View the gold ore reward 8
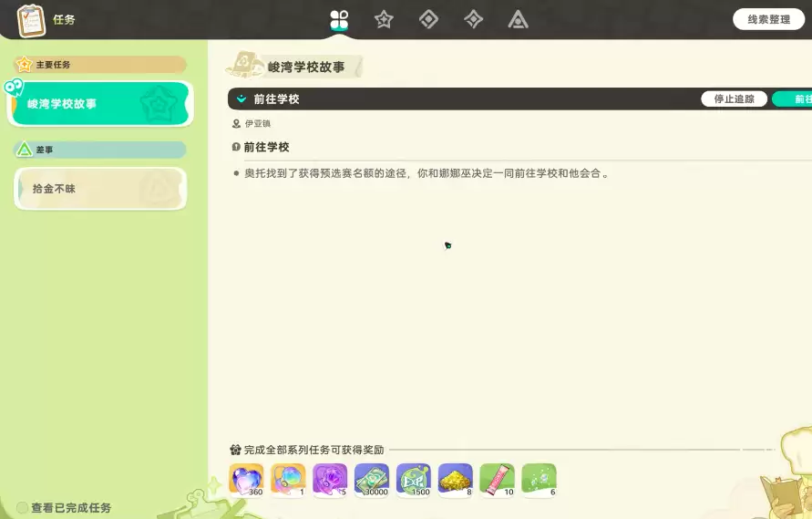The width and height of the screenshot is (812, 519). [x=455, y=480]
